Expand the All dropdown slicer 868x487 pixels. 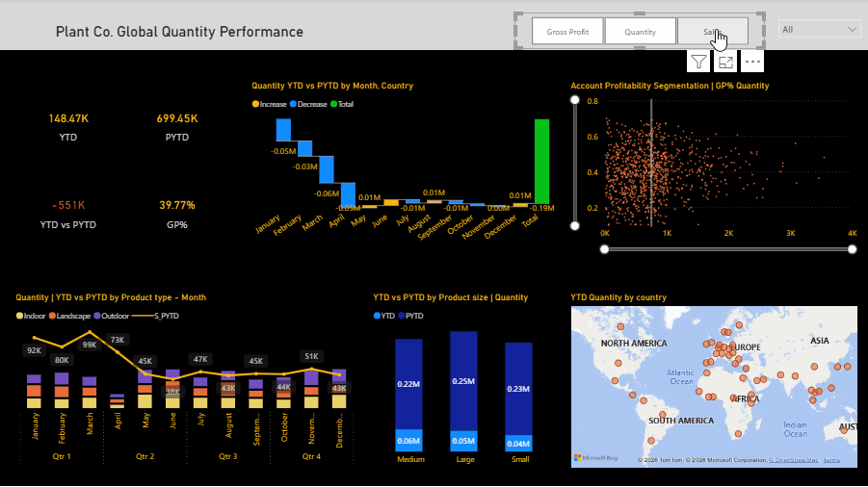pos(819,29)
